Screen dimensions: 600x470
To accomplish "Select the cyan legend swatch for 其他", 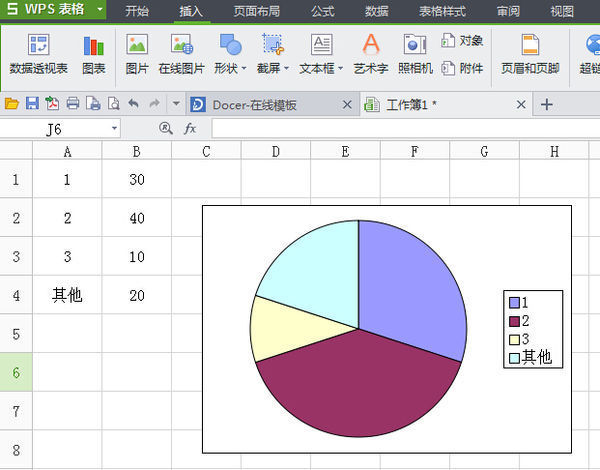I will pyautogui.click(x=514, y=357).
